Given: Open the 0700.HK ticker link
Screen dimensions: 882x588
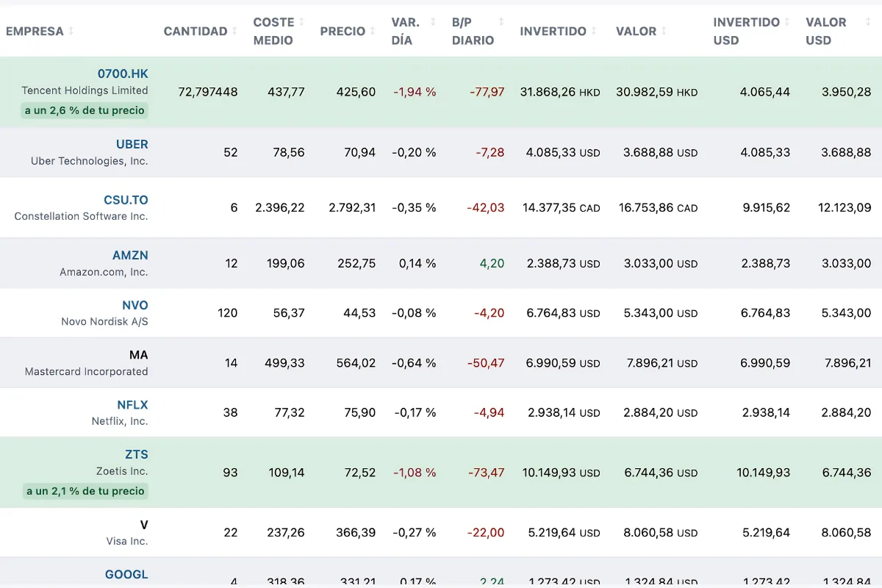Looking at the screenshot, I should click(x=123, y=73).
